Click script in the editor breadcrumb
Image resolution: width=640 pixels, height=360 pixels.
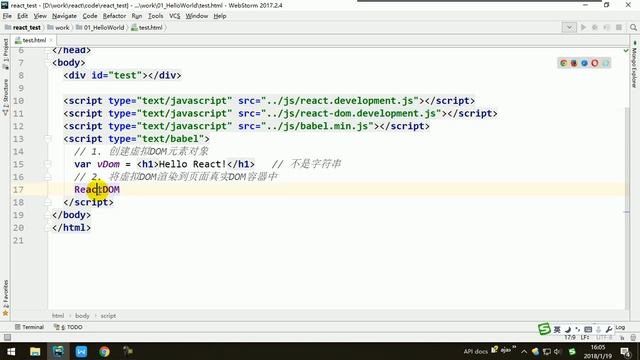click(108, 316)
